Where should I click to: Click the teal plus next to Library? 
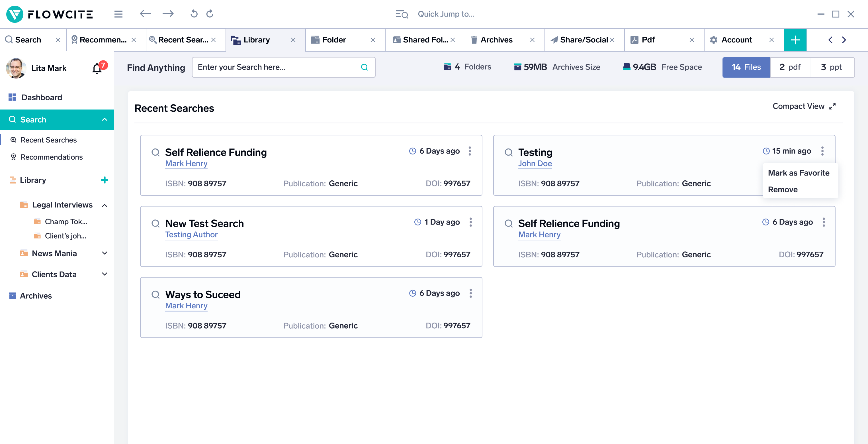[x=105, y=180]
